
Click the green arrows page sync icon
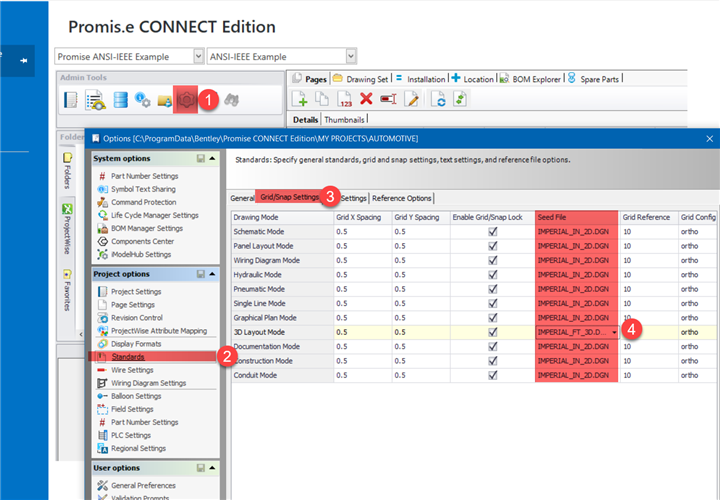460,99
